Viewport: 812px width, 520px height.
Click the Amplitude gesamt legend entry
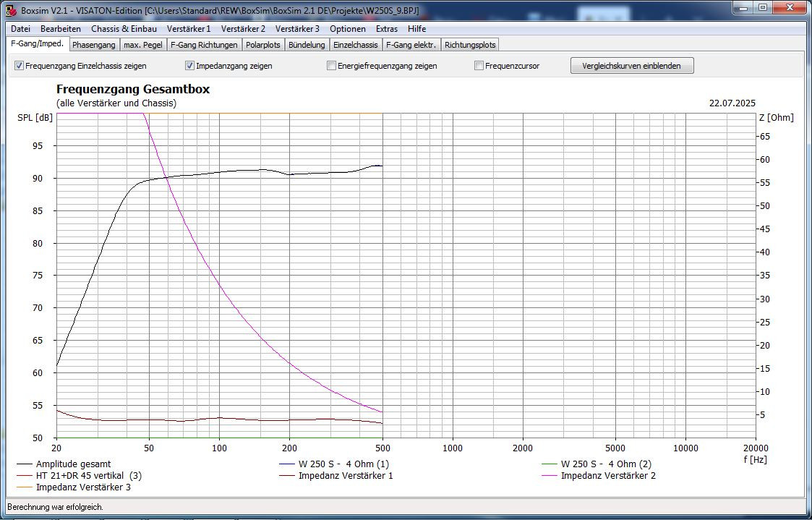(64, 464)
